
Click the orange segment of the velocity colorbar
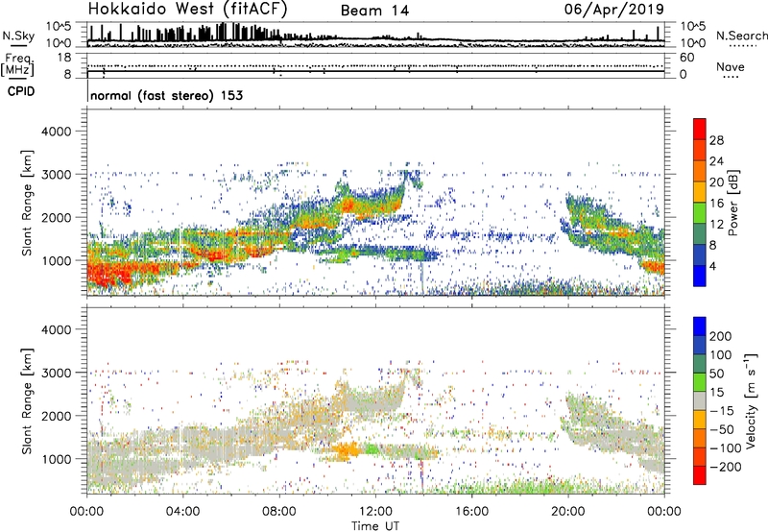(700, 439)
